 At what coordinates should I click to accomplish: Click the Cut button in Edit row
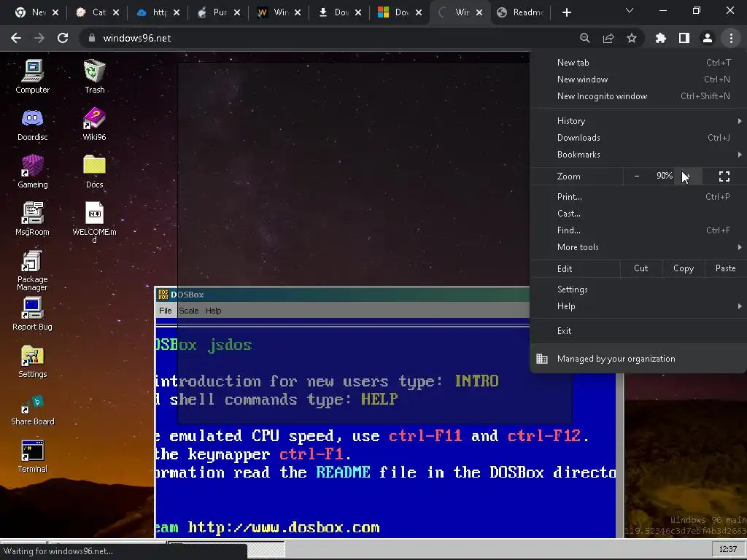[x=640, y=268]
